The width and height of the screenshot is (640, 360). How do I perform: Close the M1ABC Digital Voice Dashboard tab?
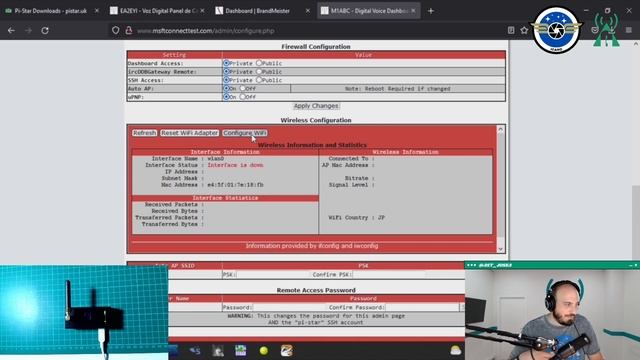413,11
